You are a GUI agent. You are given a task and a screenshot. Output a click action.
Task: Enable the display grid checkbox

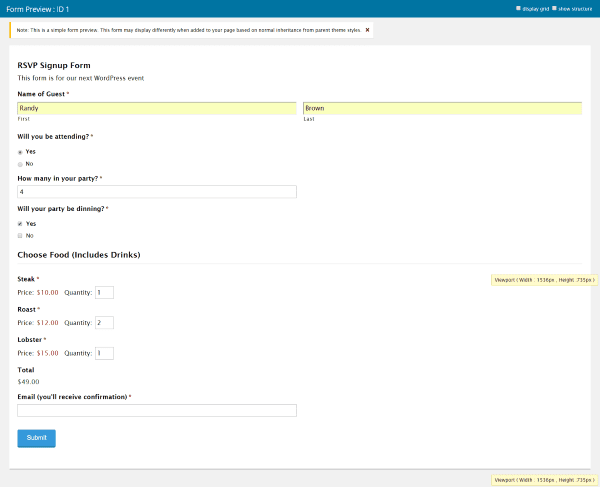[x=518, y=8]
